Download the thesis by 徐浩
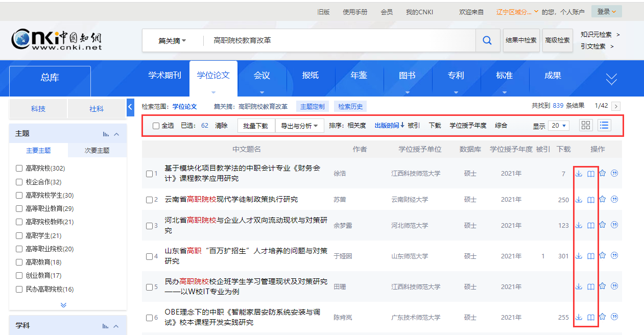Viewport: 644px width, 335px height. click(579, 174)
